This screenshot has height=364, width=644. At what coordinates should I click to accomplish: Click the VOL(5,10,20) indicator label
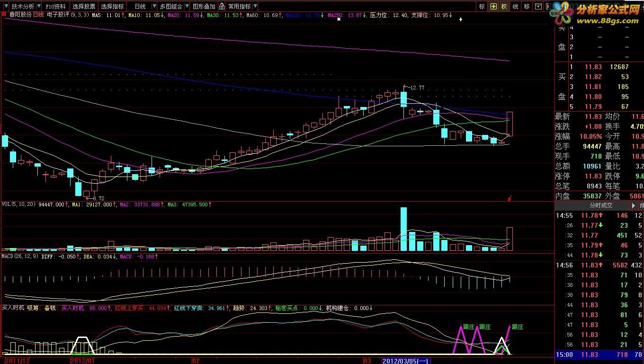point(19,204)
